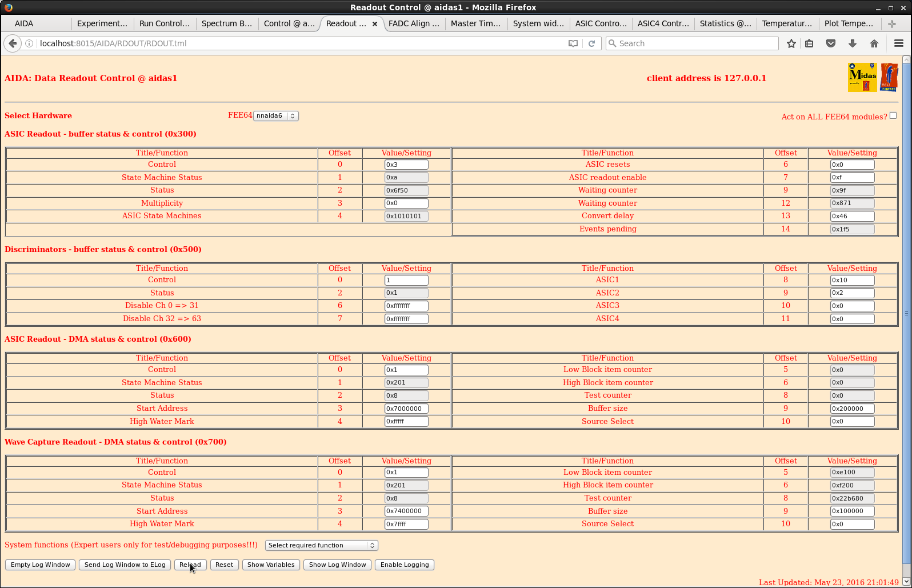The height and width of the screenshot is (588, 912).
Task: Switch to the Plot Tempe... tab
Action: coord(849,23)
